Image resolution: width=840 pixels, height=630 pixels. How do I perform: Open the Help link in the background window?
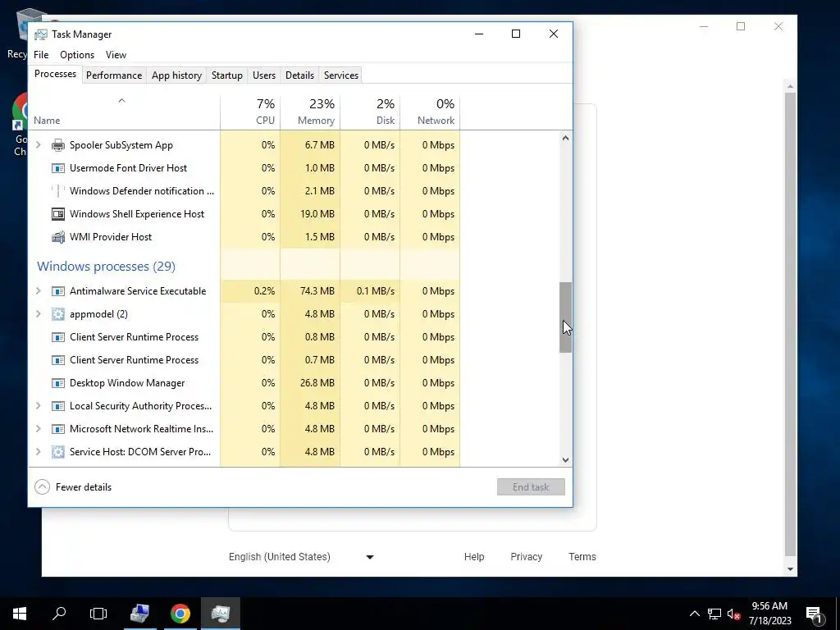tap(474, 557)
